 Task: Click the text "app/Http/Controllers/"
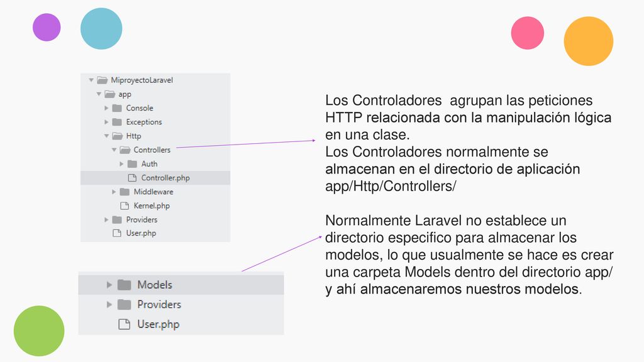[x=391, y=186]
